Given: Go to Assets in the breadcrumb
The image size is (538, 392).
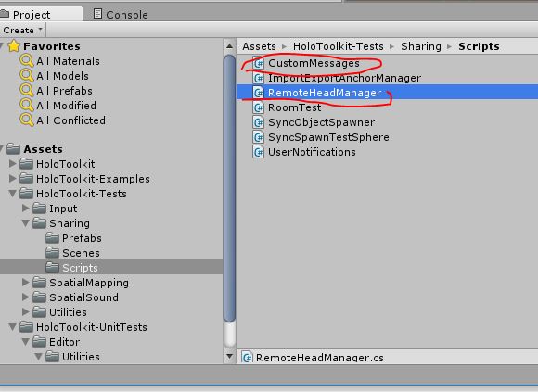Looking at the screenshot, I should click(x=259, y=46).
